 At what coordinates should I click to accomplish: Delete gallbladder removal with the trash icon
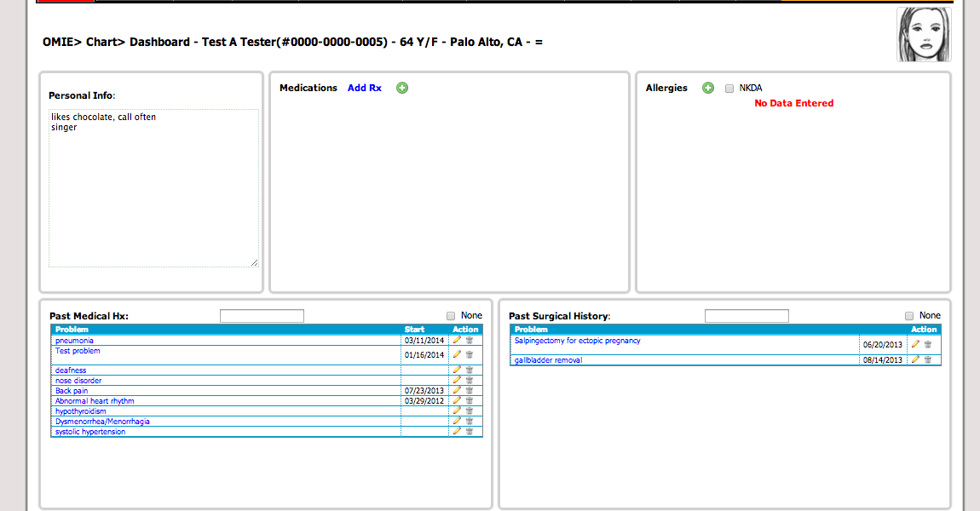927,359
